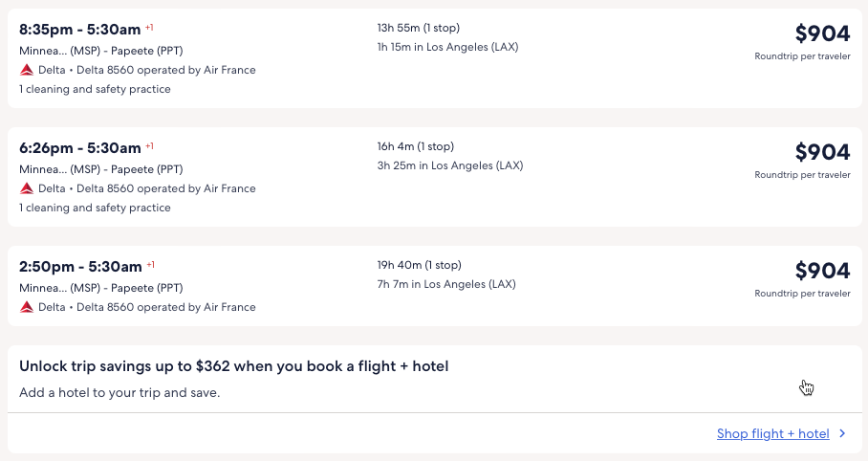Click the 19h 40m (1 stop) duration
The height and width of the screenshot is (461, 868).
(419, 265)
